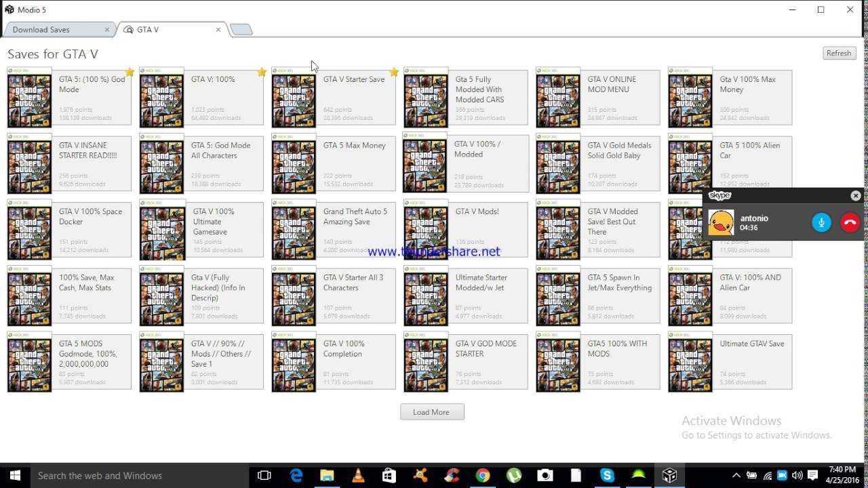868x488 pixels.
Task: Open 'GTA V Modded Save! Best Out There'
Action: click(x=598, y=230)
